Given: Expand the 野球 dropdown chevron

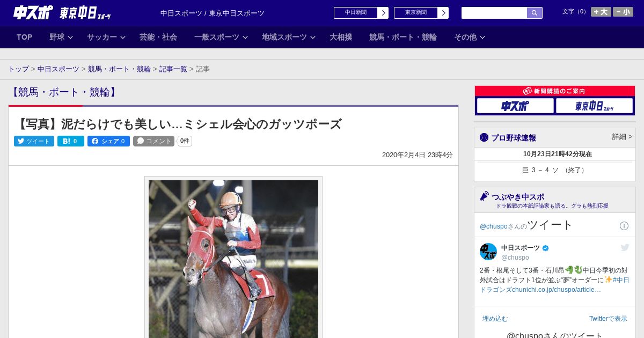Looking at the screenshot, I should point(70,38).
